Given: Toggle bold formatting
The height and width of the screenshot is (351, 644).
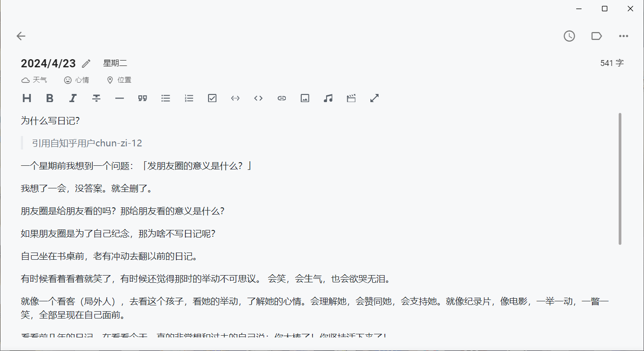Looking at the screenshot, I should point(50,98).
